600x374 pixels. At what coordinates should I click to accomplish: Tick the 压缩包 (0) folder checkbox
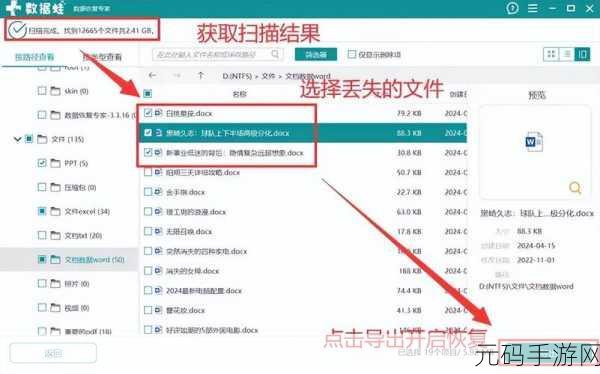[x=42, y=187]
